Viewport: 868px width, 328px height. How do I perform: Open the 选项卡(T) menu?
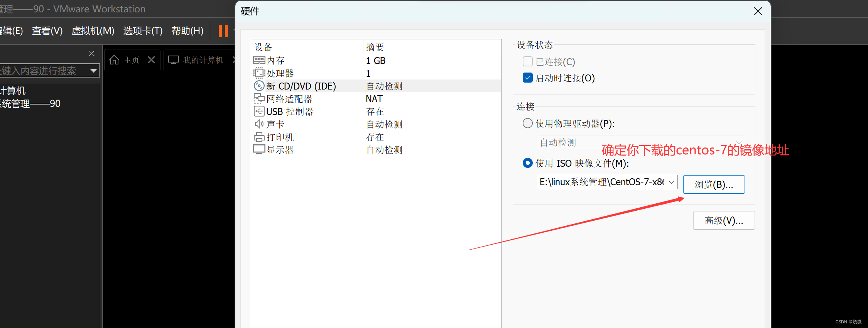143,30
